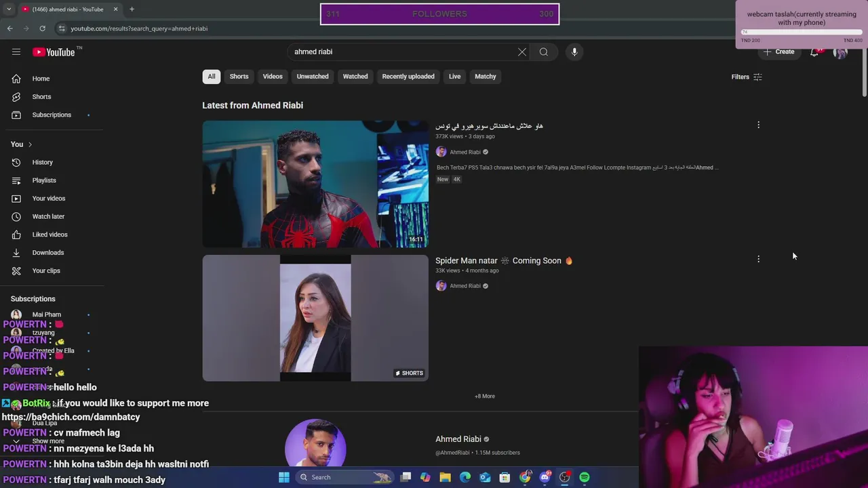Open the account avatar menu
The height and width of the screenshot is (488, 868).
[x=840, y=52]
